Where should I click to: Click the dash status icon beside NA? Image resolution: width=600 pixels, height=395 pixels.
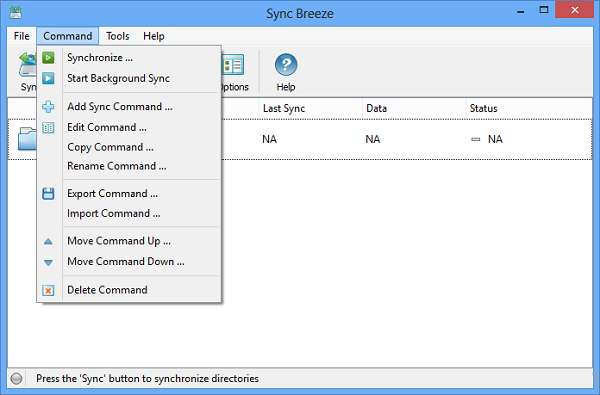tap(475, 139)
